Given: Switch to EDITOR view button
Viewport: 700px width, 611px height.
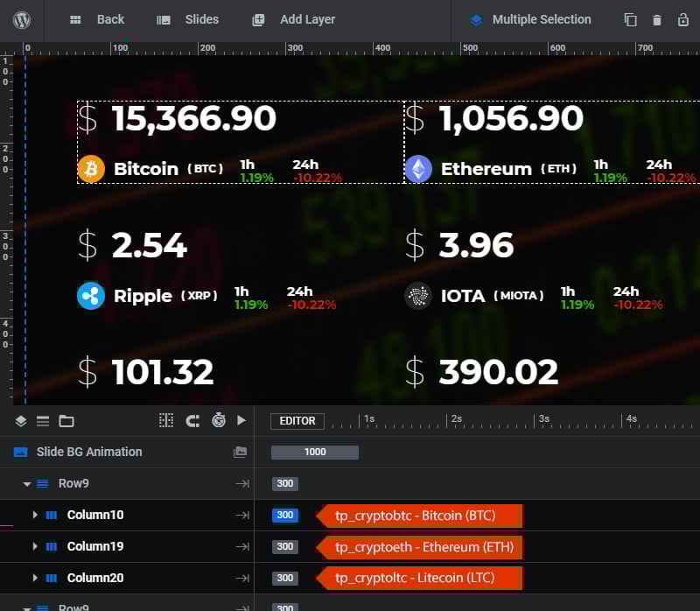Looking at the screenshot, I should (297, 421).
